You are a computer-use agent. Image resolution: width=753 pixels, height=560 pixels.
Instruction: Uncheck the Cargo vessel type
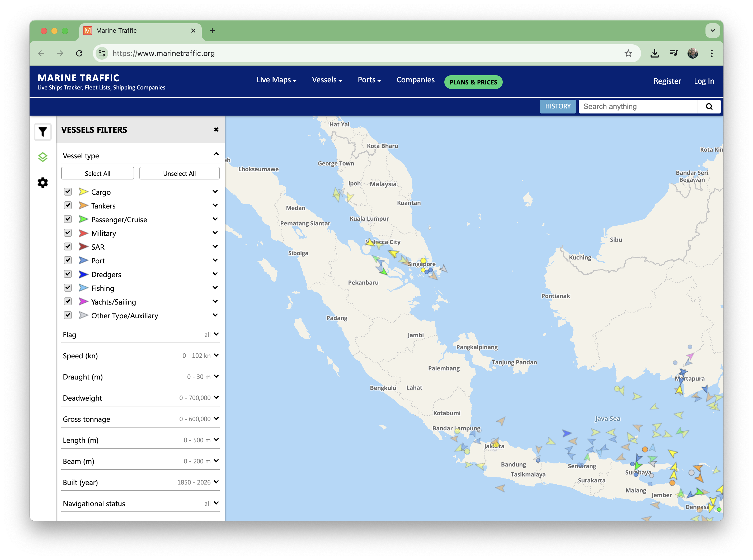click(68, 192)
